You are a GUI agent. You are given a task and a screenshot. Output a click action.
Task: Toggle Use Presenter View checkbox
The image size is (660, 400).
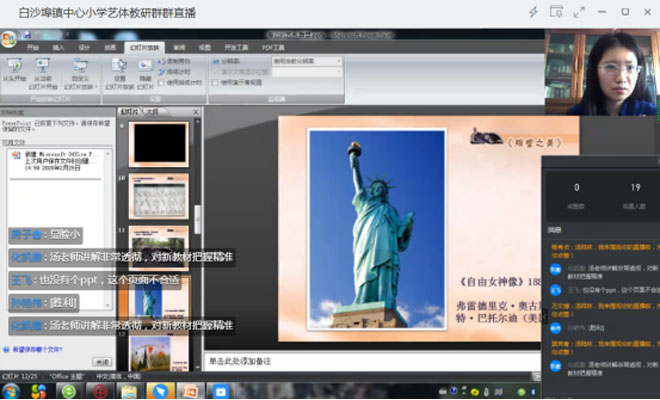coord(215,83)
